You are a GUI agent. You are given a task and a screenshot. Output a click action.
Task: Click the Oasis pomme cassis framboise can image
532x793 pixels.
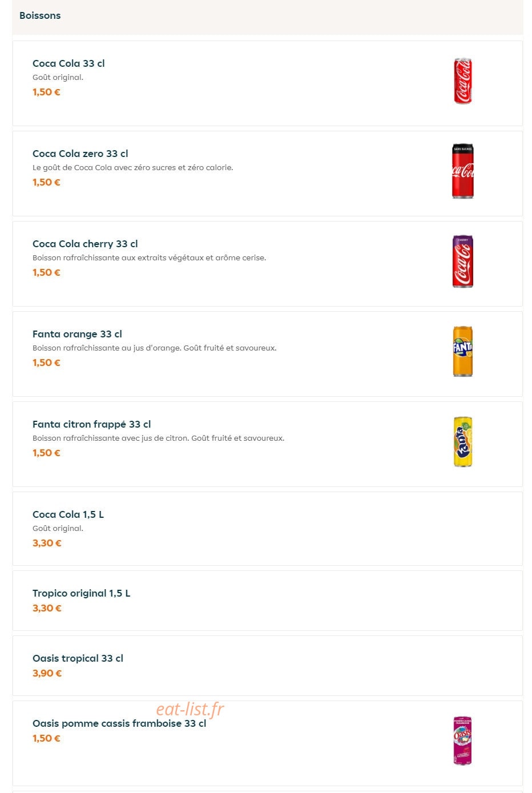462,740
